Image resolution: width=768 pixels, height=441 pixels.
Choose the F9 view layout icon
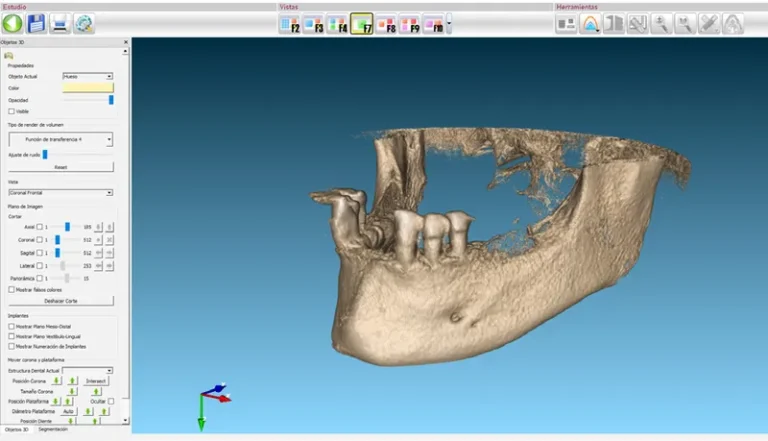click(x=410, y=24)
